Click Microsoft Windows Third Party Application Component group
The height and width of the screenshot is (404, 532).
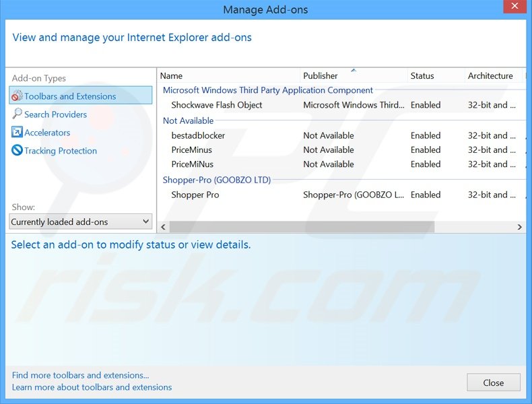pos(268,90)
